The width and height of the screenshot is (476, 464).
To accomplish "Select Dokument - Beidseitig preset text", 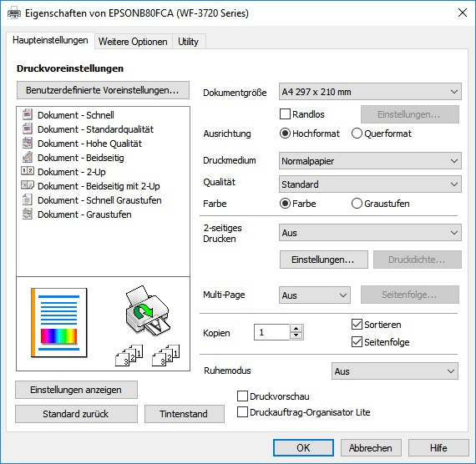I will click(x=81, y=158).
